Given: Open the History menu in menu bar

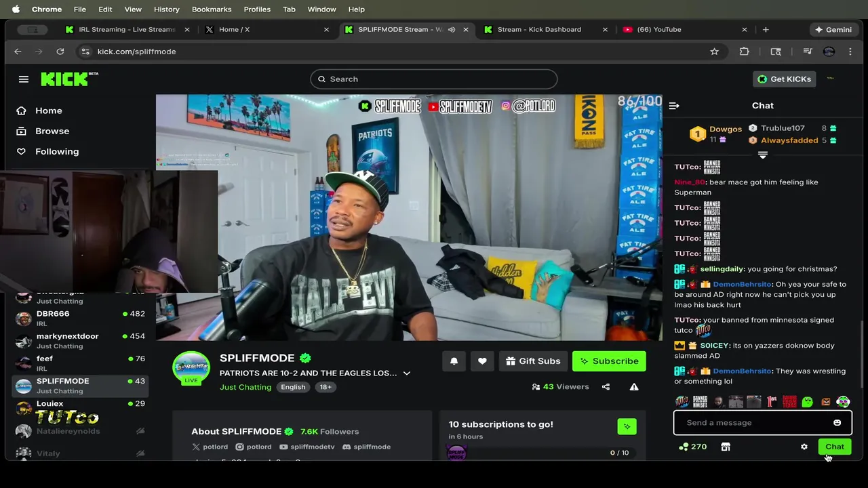Looking at the screenshot, I should pos(166,9).
